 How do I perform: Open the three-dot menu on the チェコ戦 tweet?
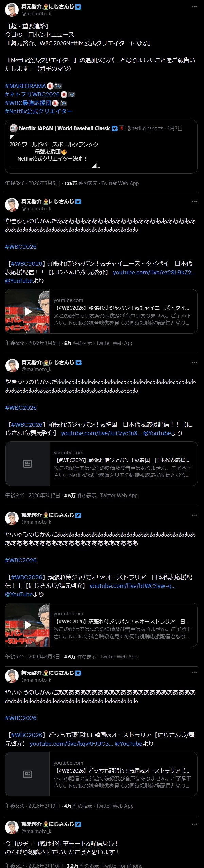(x=194, y=824)
